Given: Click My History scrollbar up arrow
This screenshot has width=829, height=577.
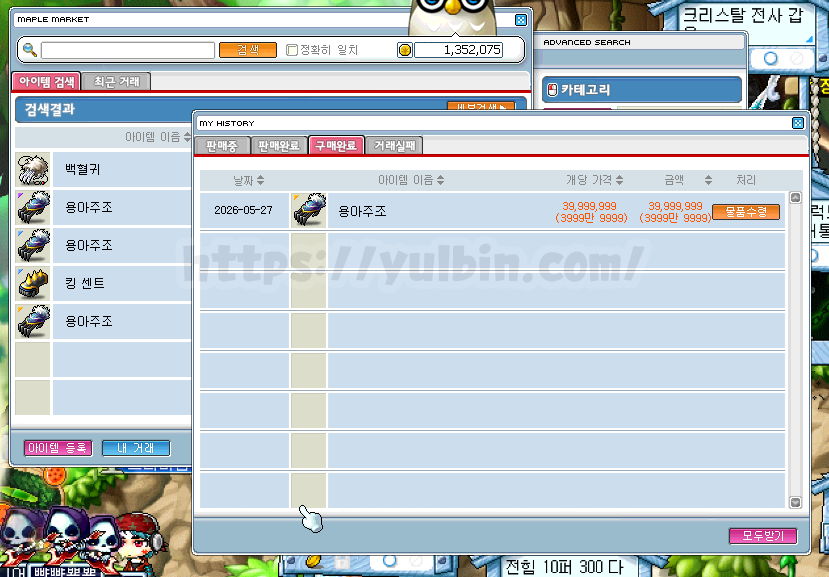Looking at the screenshot, I should [x=795, y=198].
